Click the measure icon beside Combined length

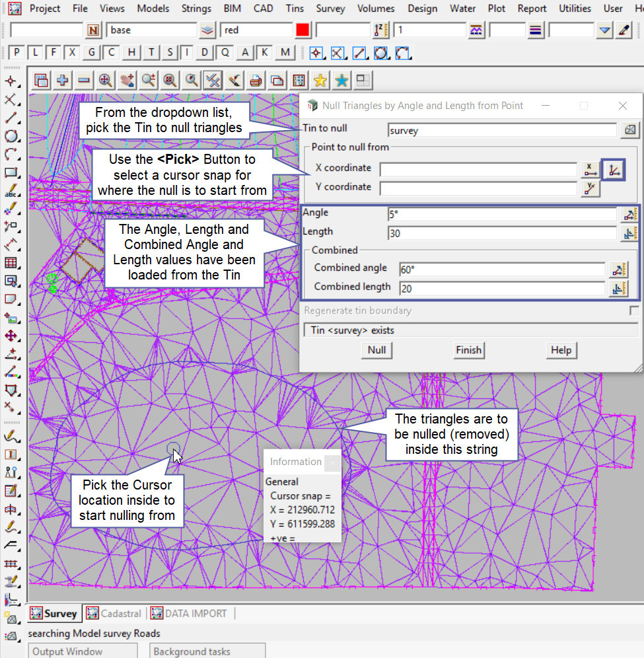tap(619, 288)
